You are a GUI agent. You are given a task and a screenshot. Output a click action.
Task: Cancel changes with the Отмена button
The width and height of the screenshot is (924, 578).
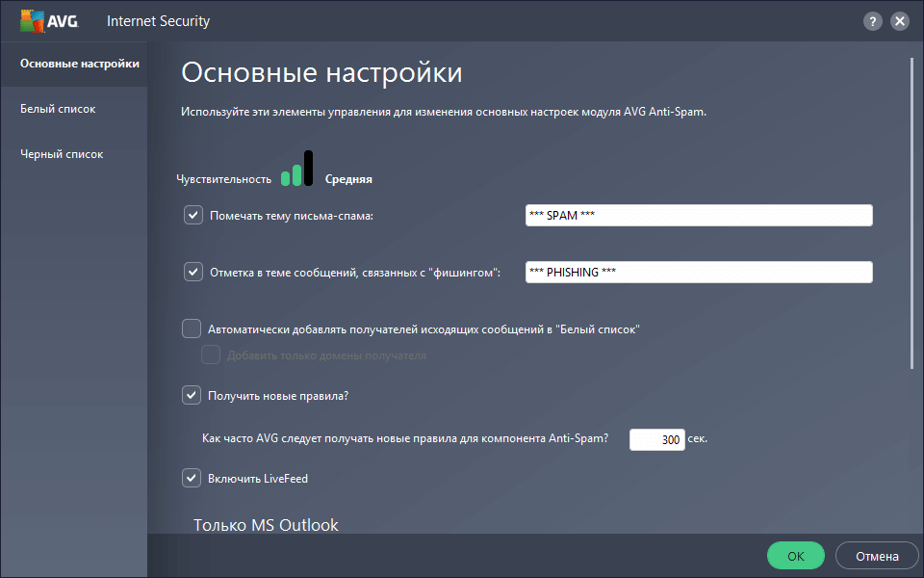876,555
